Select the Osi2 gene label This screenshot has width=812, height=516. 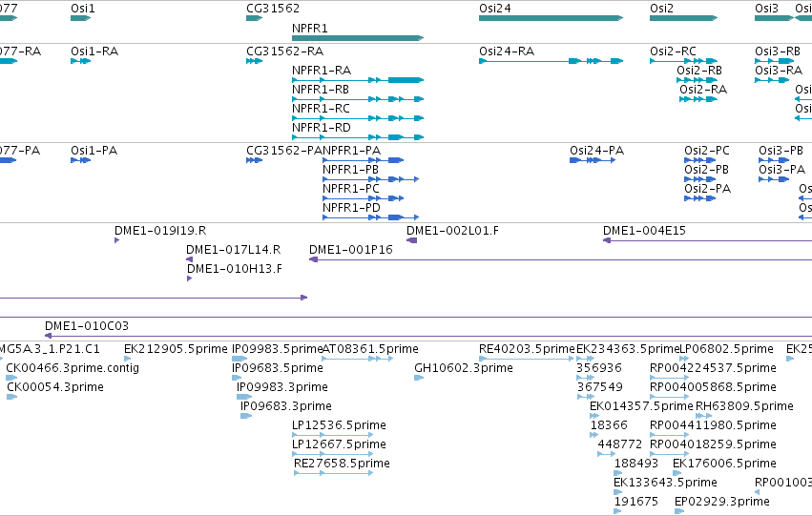662,9
